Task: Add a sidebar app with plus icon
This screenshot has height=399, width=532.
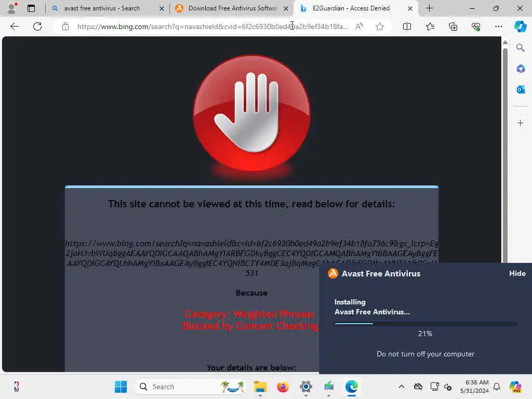Action: tap(521, 123)
